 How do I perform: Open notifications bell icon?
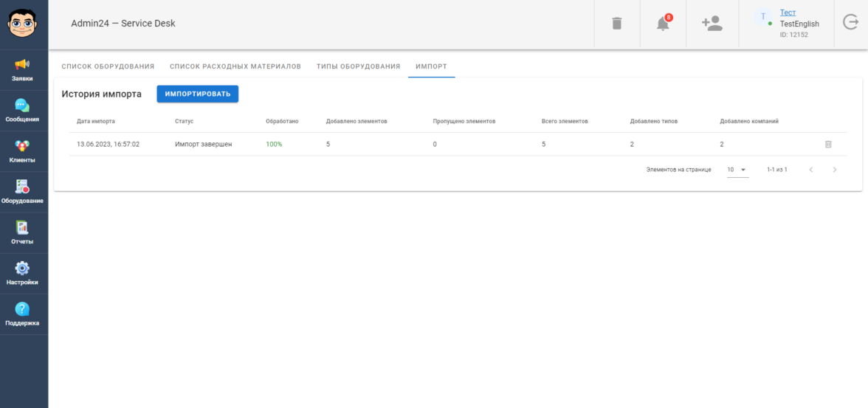[x=663, y=24]
